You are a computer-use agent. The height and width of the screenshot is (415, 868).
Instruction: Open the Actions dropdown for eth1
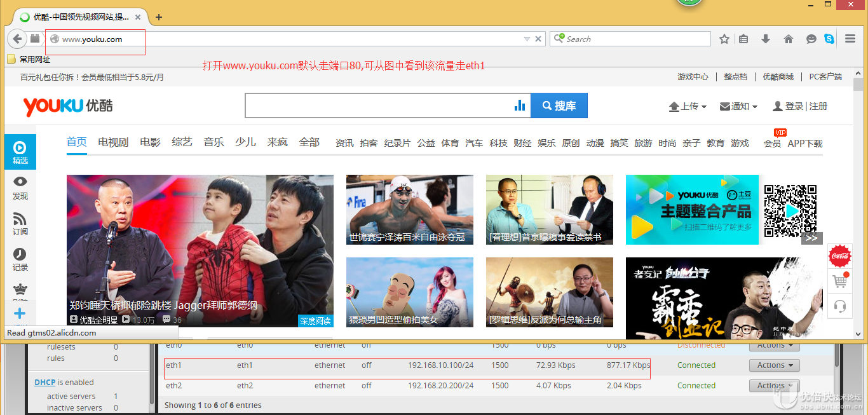coord(774,365)
